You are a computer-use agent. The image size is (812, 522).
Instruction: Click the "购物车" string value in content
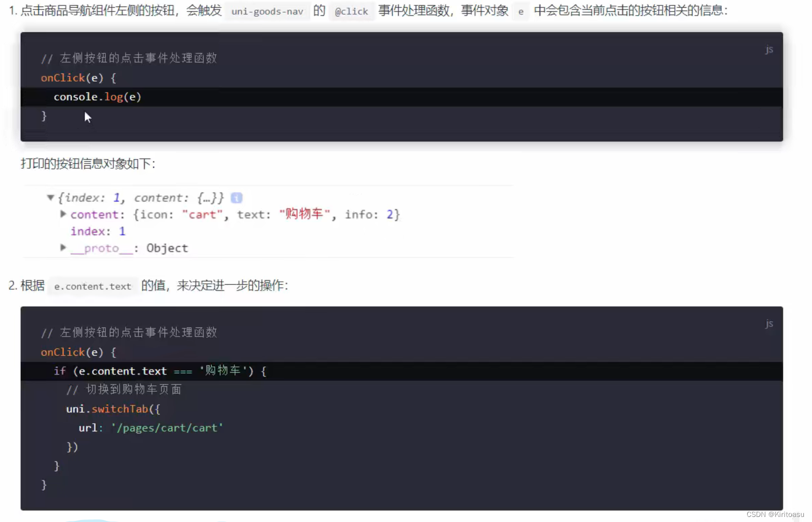point(304,214)
